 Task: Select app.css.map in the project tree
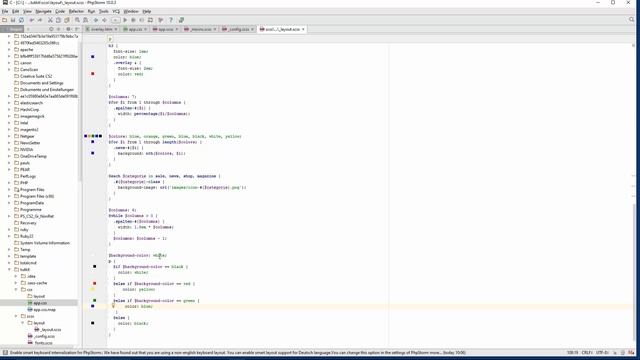coord(42,309)
